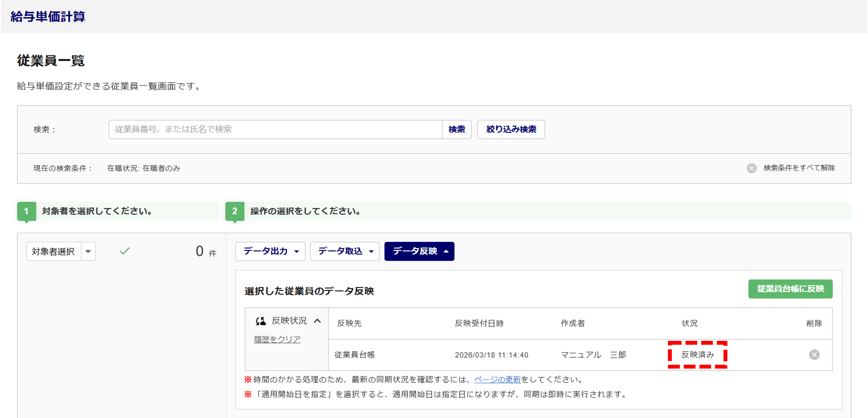Collapse the 反映状況 chevron
The height and width of the screenshot is (418, 868).
(x=317, y=321)
